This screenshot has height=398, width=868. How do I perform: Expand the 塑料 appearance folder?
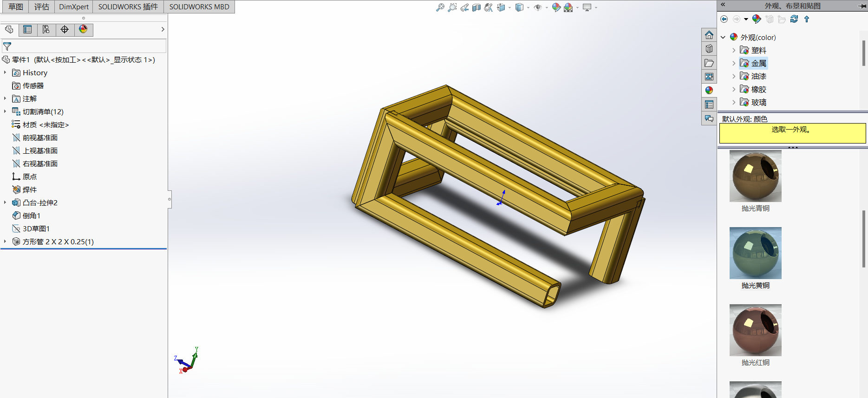point(734,50)
